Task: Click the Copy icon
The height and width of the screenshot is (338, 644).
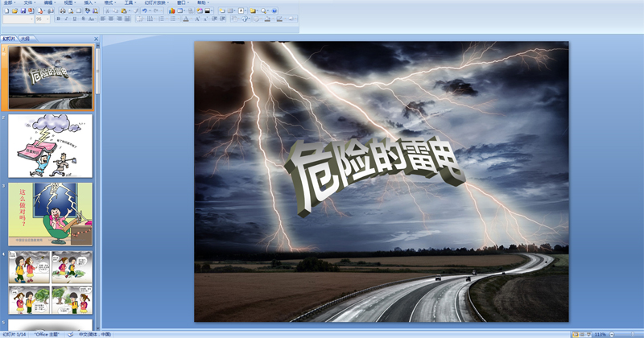Action: 115,11
